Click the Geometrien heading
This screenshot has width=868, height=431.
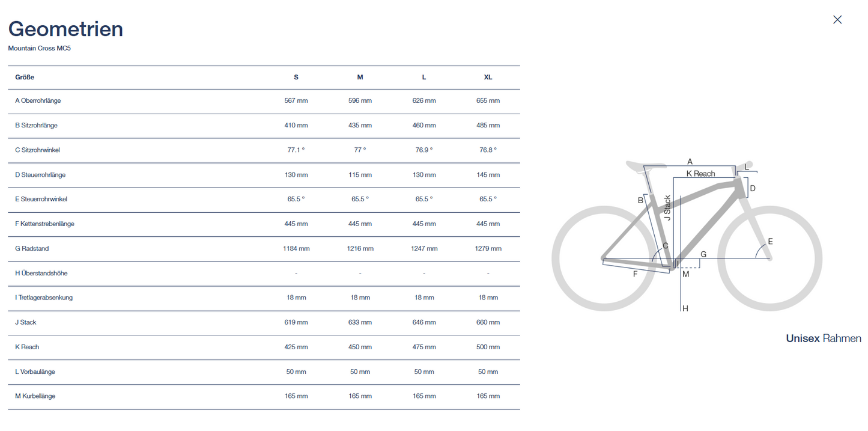click(65, 29)
